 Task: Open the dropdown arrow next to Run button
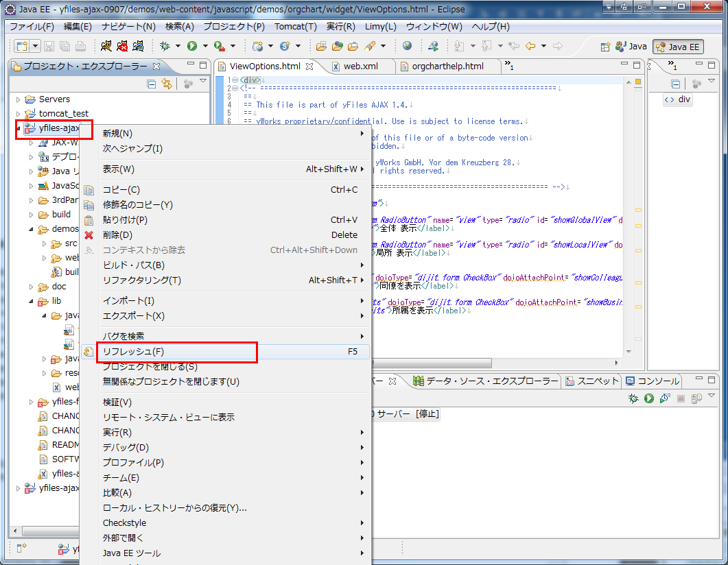[205, 46]
